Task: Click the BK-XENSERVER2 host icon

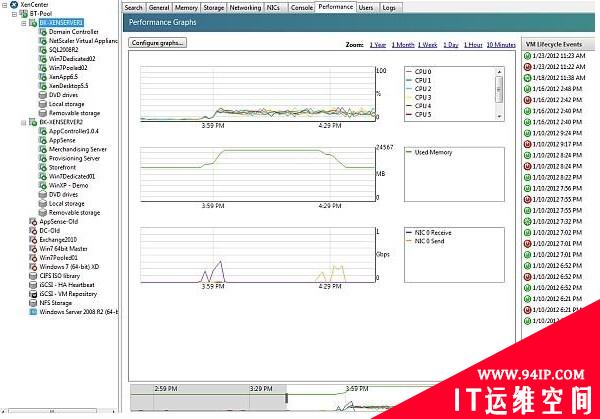Action: pyautogui.click(x=33, y=122)
